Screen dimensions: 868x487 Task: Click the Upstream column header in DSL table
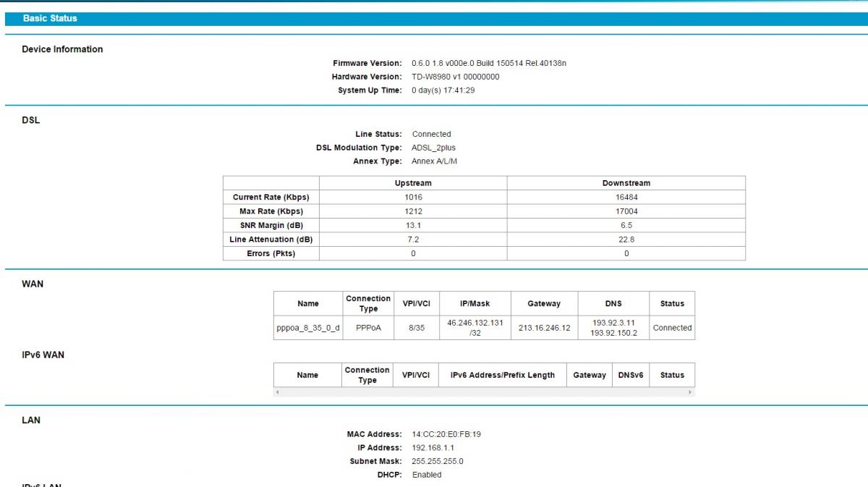coord(413,183)
